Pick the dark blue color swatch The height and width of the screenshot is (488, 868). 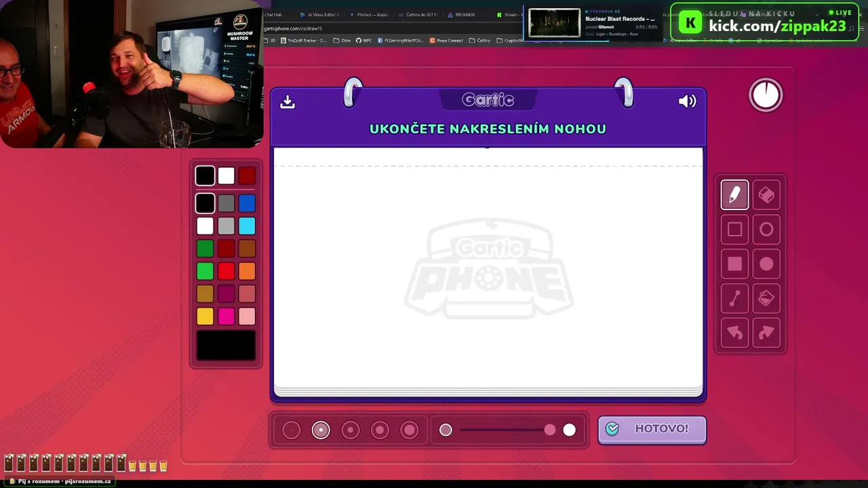tap(247, 203)
